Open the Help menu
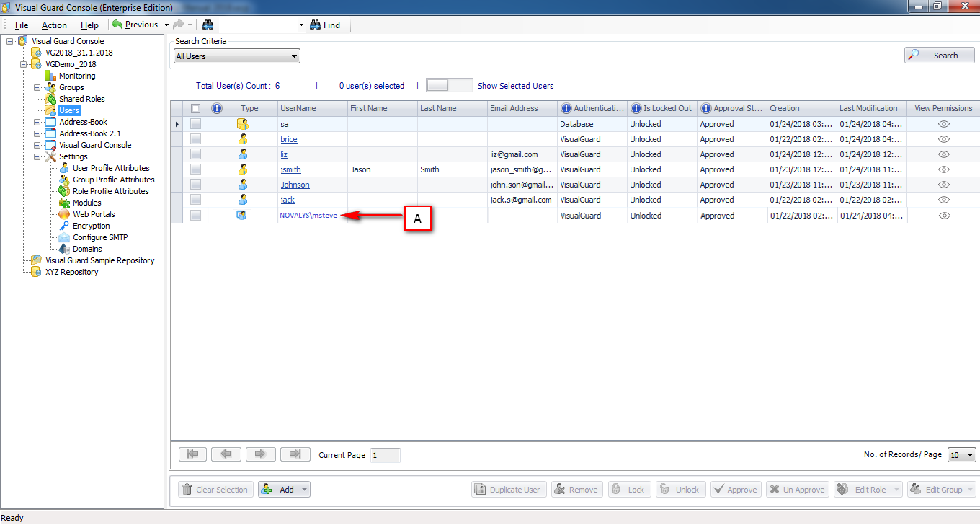The image size is (980, 525). (x=89, y=25)
